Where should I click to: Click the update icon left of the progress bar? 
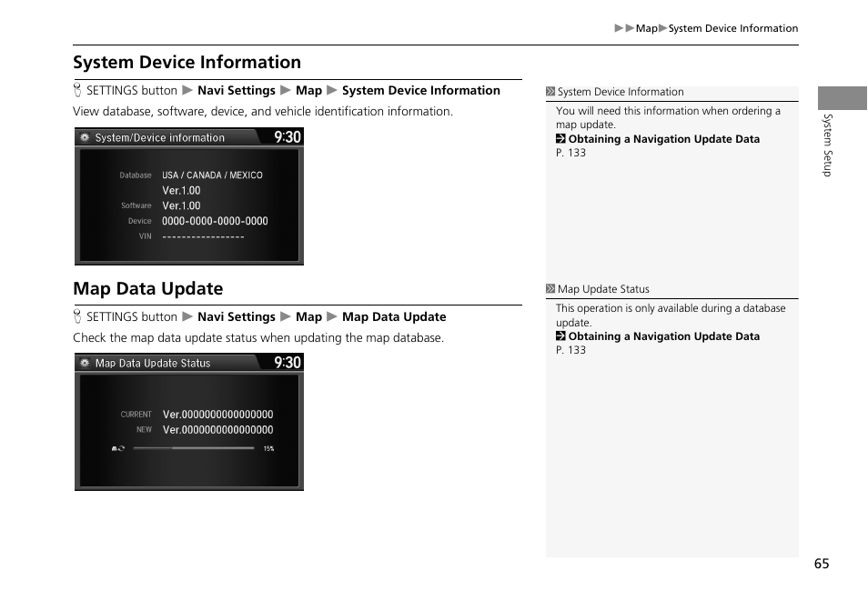pos(118,448)
